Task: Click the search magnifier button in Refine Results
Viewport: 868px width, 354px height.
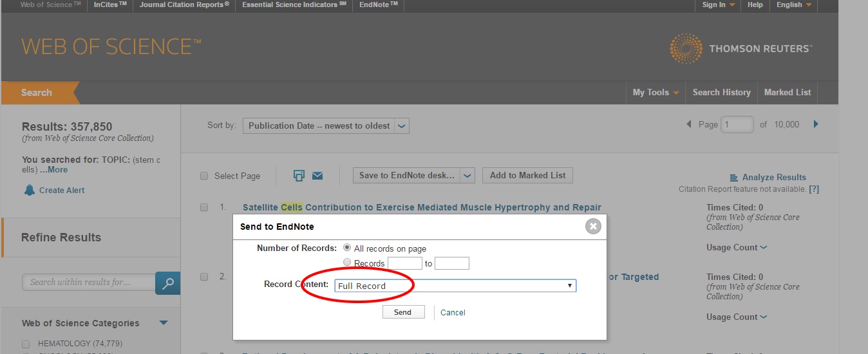Action: pos(168,283)
